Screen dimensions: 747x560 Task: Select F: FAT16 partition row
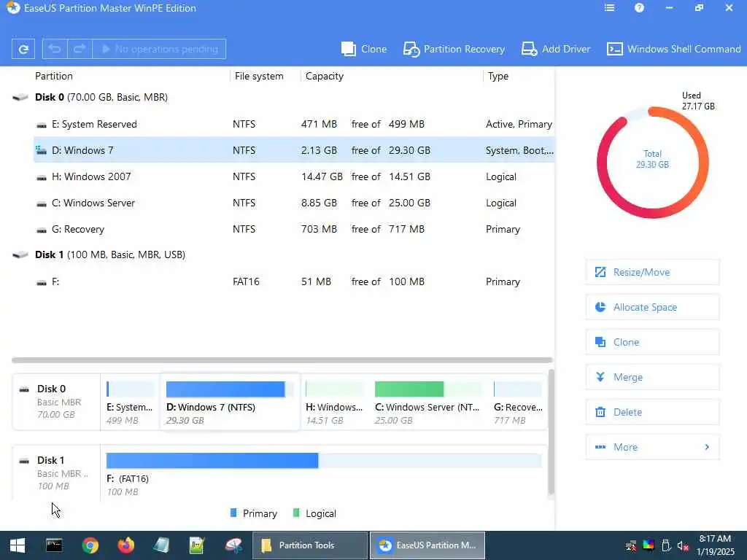(x=293, y=281)
